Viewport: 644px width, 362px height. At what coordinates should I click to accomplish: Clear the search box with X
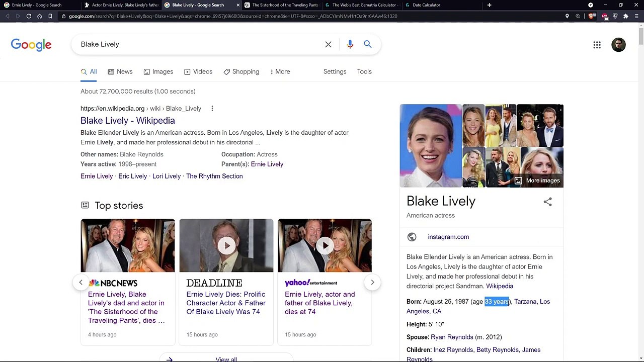(328, 44)
